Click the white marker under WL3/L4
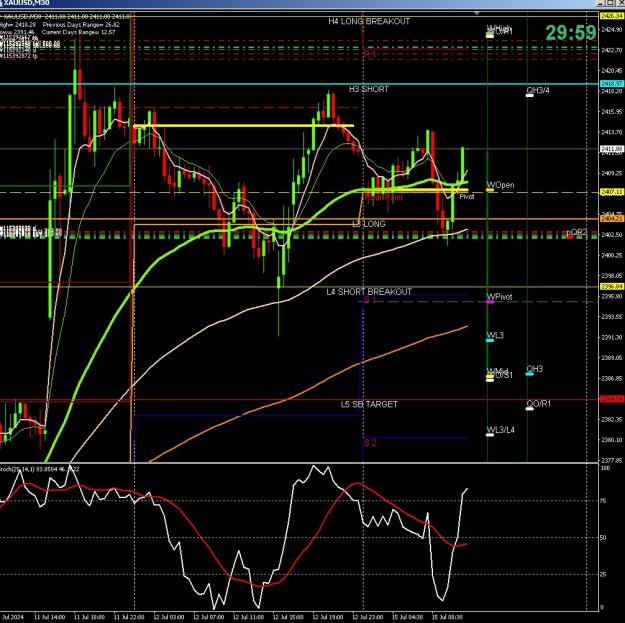The image size is (625, 623). [x=490, y=435]
